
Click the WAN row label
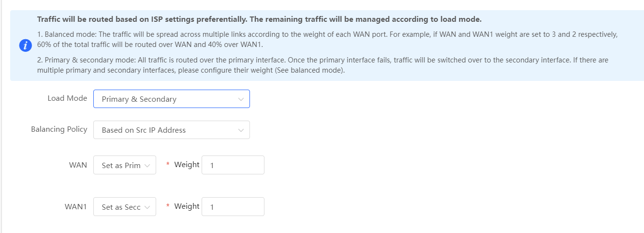78,165
